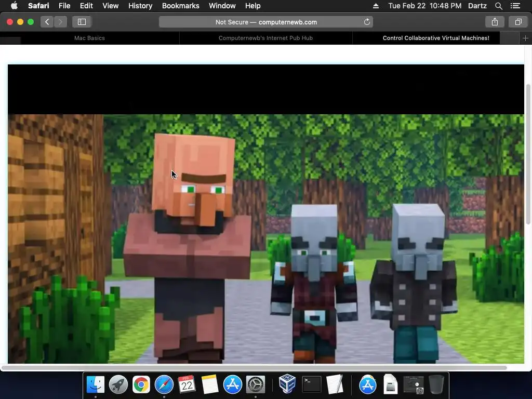Open the Trash in the Dock
532x399 pixels.
[x=436, y=384]
